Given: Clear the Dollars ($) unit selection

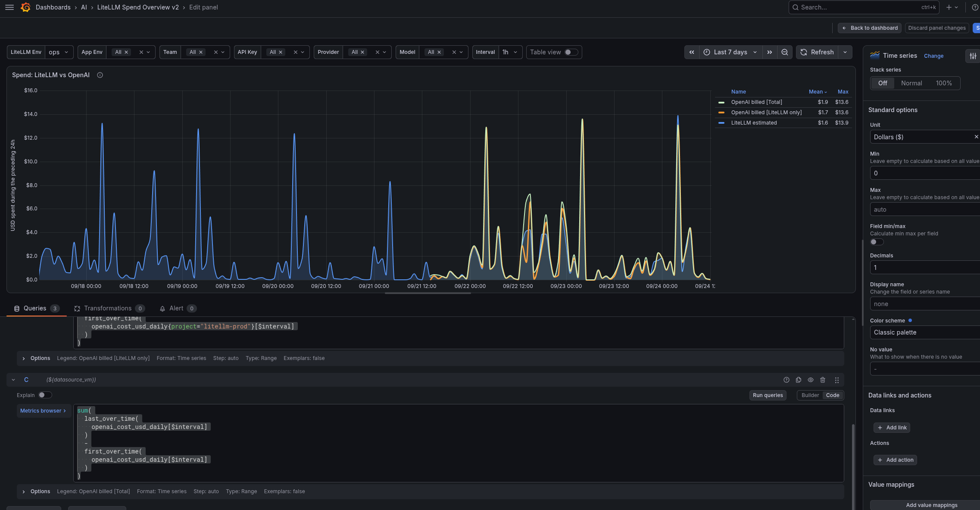Looking at the screenshot, I should (976, 137).
